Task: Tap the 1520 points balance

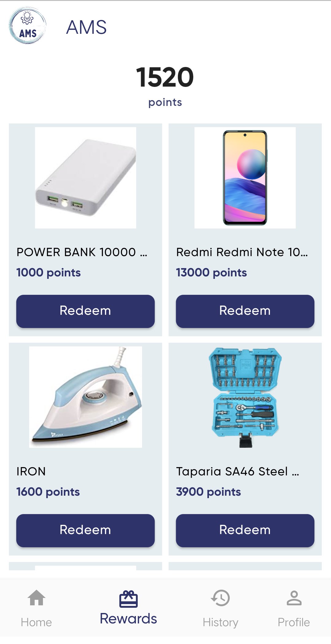Action: pos(165,77)
